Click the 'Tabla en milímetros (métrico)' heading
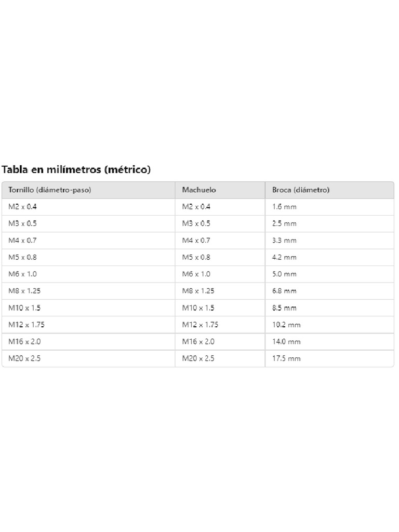Image resolution: width=399 pixels, height=532 pixels. [76, 169]
